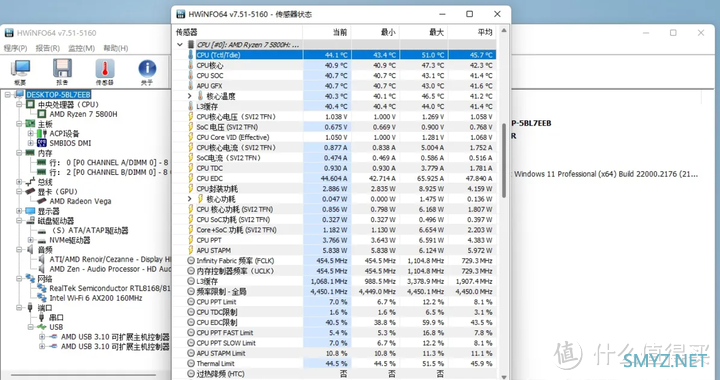This screenshot has height=380, width=720.
Task: Click the About info toolbar icon
Action: pos(147,72)
